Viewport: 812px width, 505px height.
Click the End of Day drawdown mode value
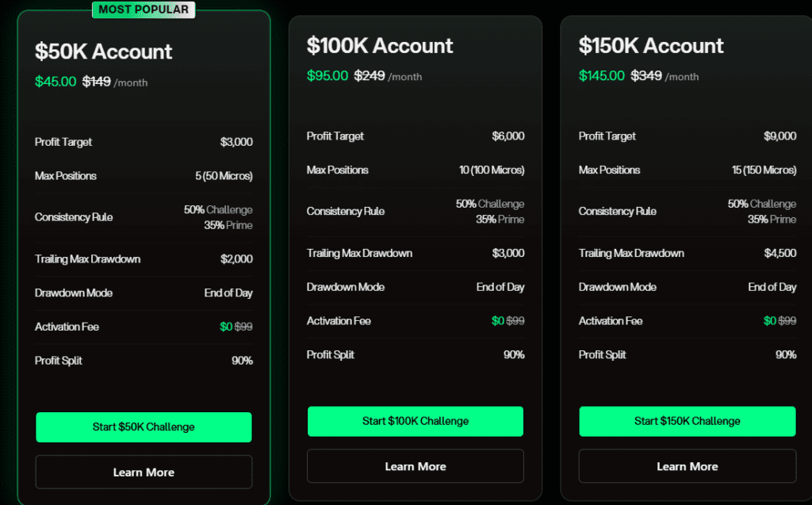click(228, 293)
